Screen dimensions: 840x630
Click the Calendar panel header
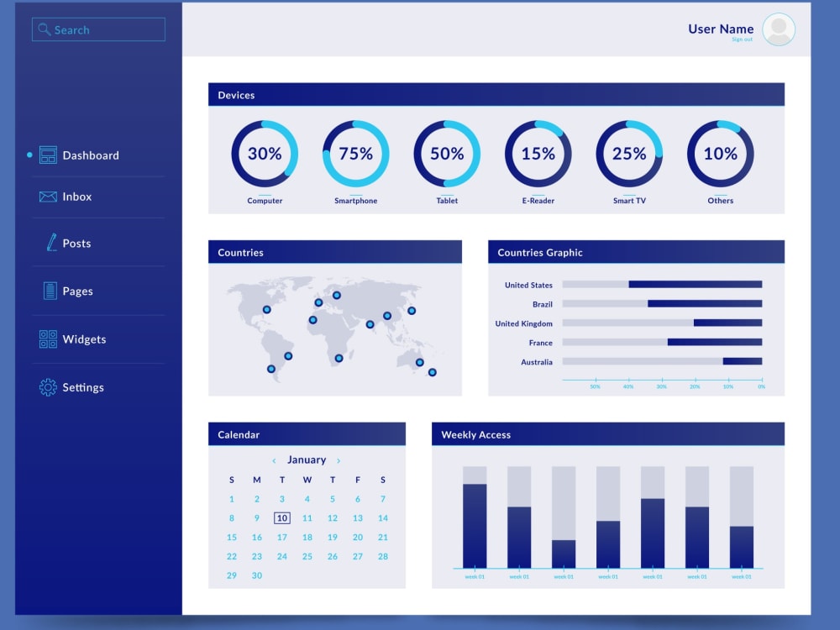point(307,434)
